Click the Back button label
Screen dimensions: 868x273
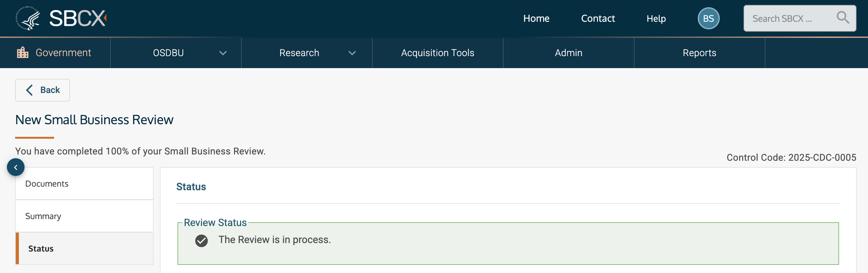click(50, 90)
